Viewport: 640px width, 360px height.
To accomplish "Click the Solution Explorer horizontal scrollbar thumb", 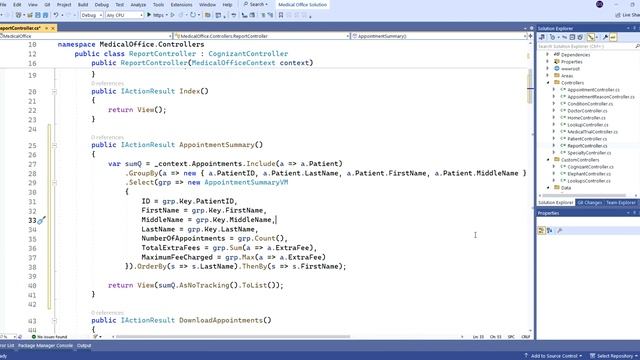I will (x=583, y=196).
